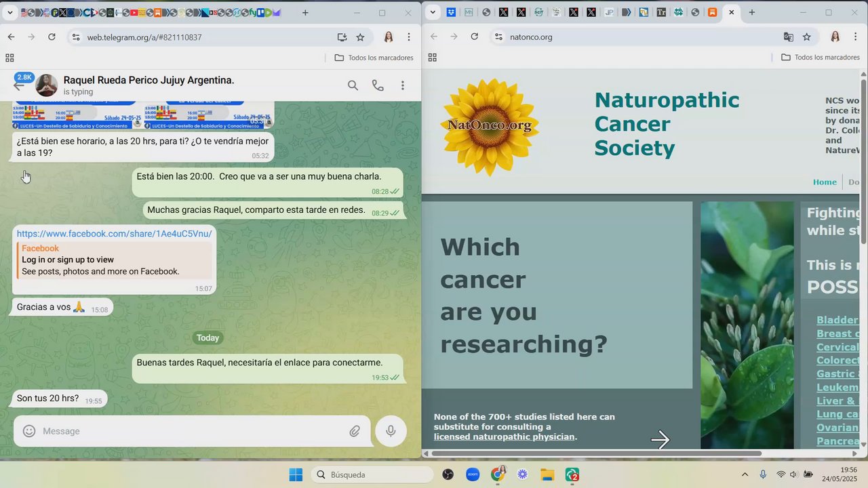
Task: View site information for web.telegram.org
Action: (x=75, y=37)
